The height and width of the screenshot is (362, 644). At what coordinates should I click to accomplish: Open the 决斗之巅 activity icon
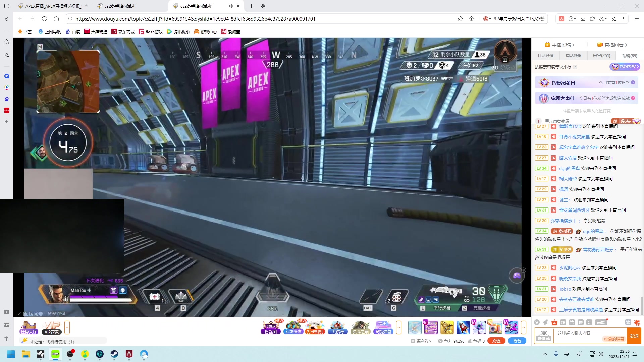click(360, 327)
